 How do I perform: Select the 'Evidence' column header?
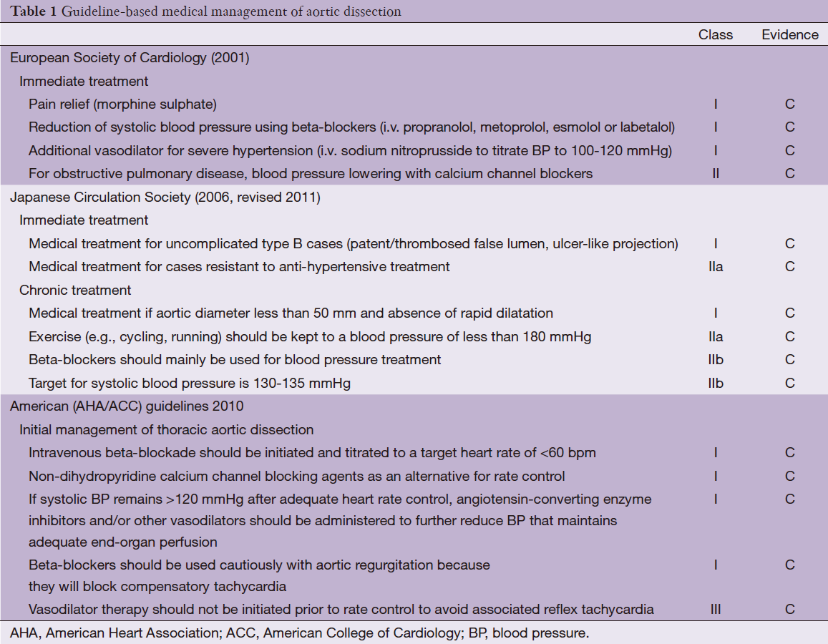[x=790, y=35]
